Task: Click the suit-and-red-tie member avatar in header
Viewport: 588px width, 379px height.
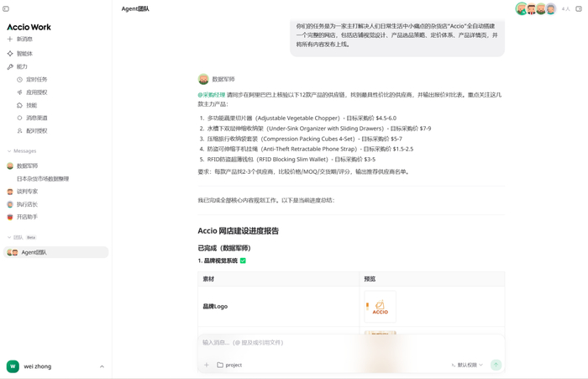Action: pos(531,8)
